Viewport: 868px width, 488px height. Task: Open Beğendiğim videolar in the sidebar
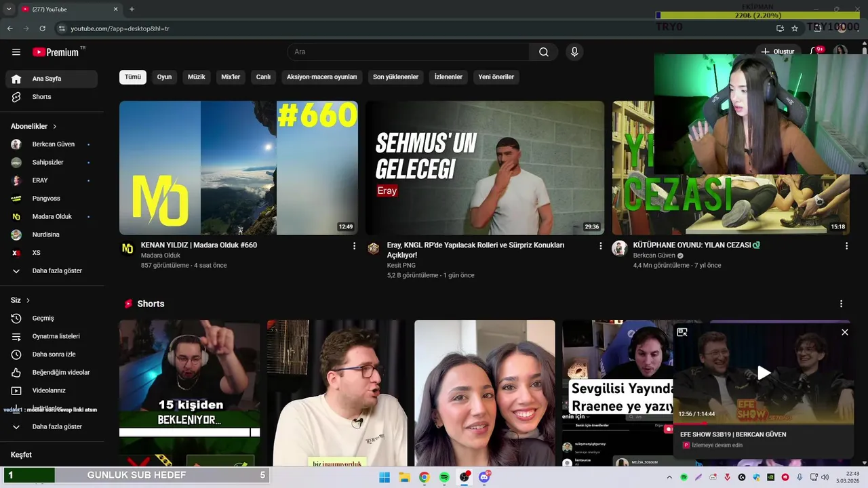52,373
